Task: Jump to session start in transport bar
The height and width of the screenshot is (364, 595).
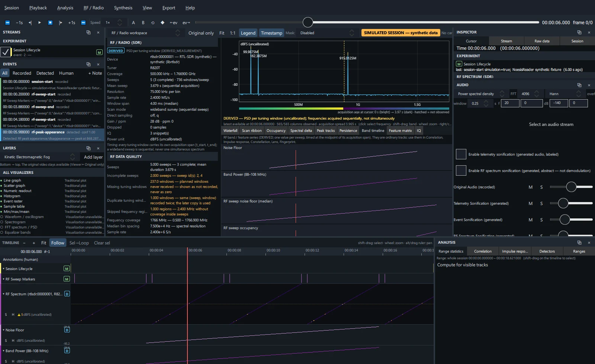Action: point(7,23)
